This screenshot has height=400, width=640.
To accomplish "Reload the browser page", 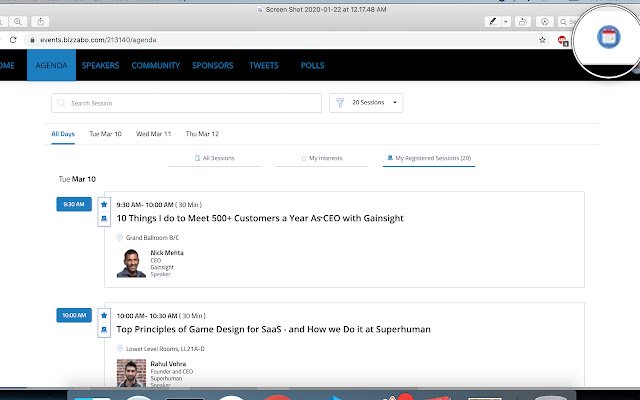I will point(13,40).
